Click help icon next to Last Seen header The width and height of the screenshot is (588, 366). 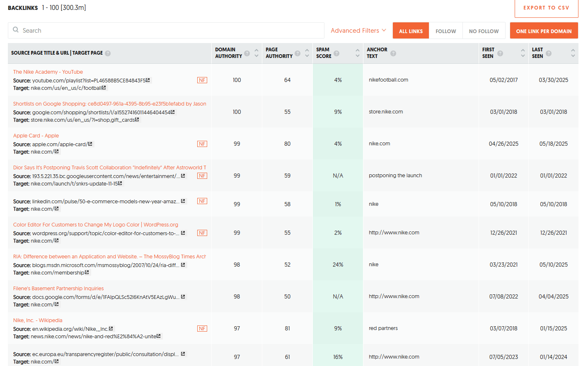point(549,53)
